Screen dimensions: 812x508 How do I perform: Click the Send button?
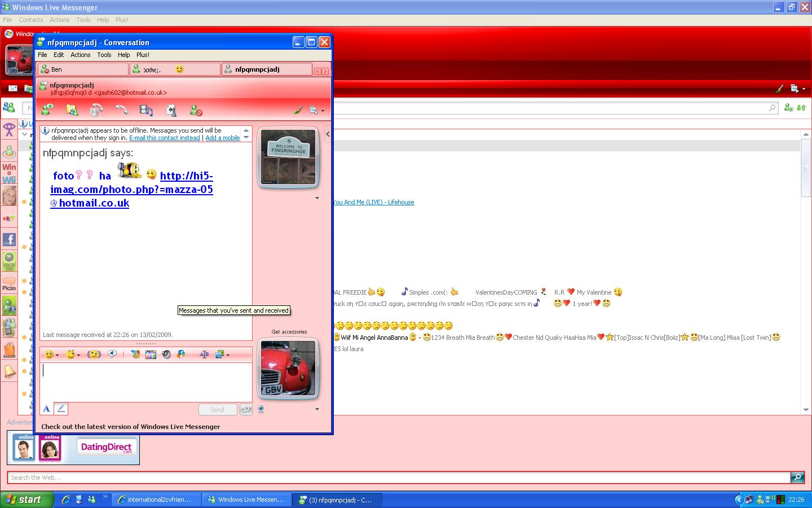pos(217,410)
